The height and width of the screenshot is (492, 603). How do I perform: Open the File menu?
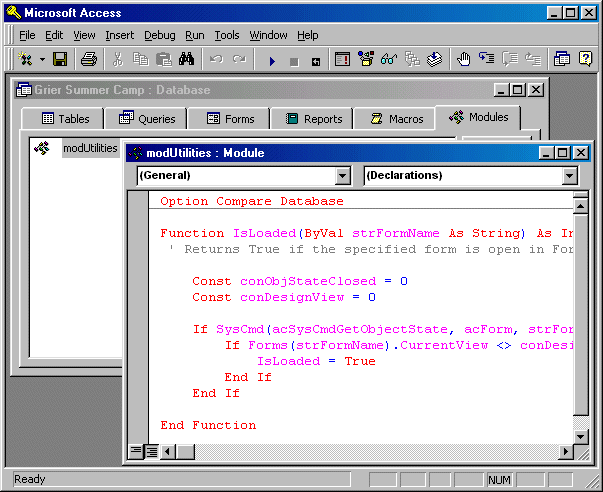point(27,35)
